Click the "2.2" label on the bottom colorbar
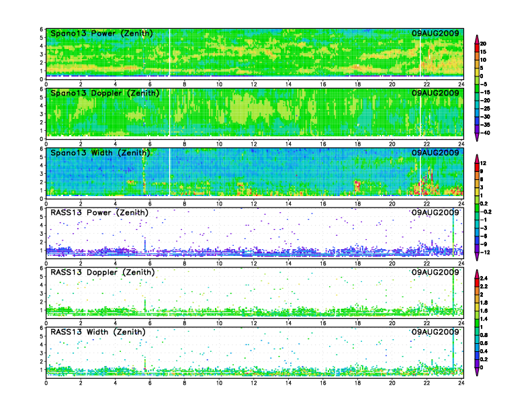This screenshot has width=532, height=411. tap(484, 286)
